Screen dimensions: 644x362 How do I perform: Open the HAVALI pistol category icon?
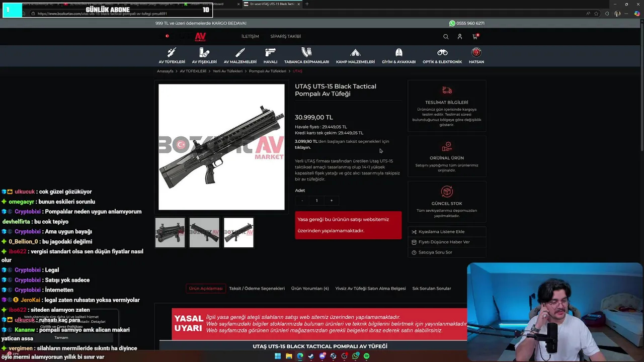point(270,52)
